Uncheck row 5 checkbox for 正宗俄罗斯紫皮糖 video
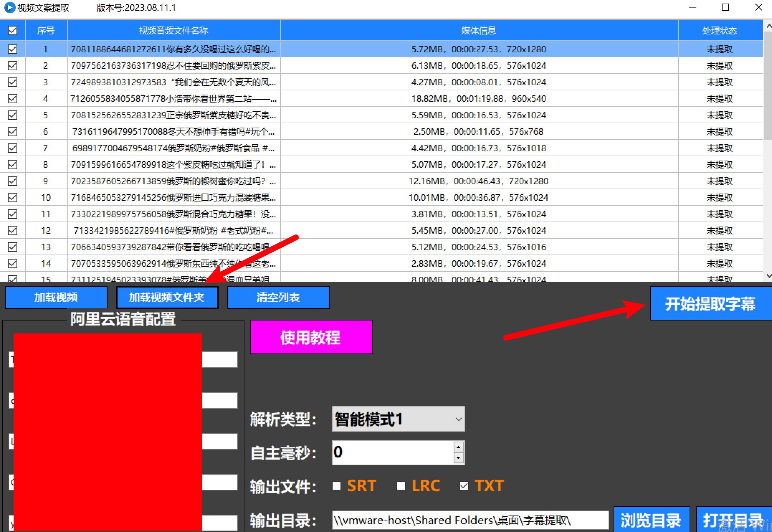Screen dimensions: 772x532 12,115
